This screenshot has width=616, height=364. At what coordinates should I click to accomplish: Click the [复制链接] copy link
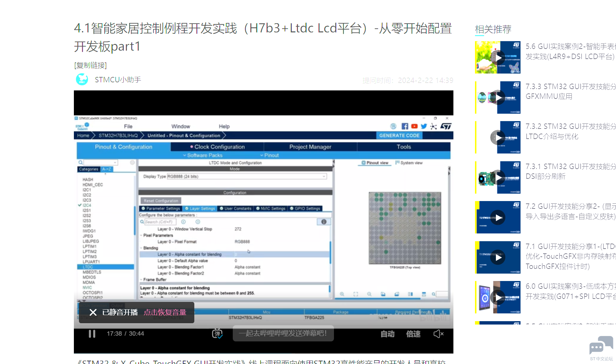90,65
